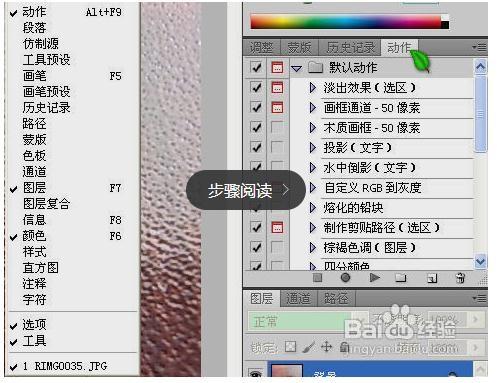497x383 pixels.
Task: Click the 默认动作 folder icon
Action: coord(315,67)
